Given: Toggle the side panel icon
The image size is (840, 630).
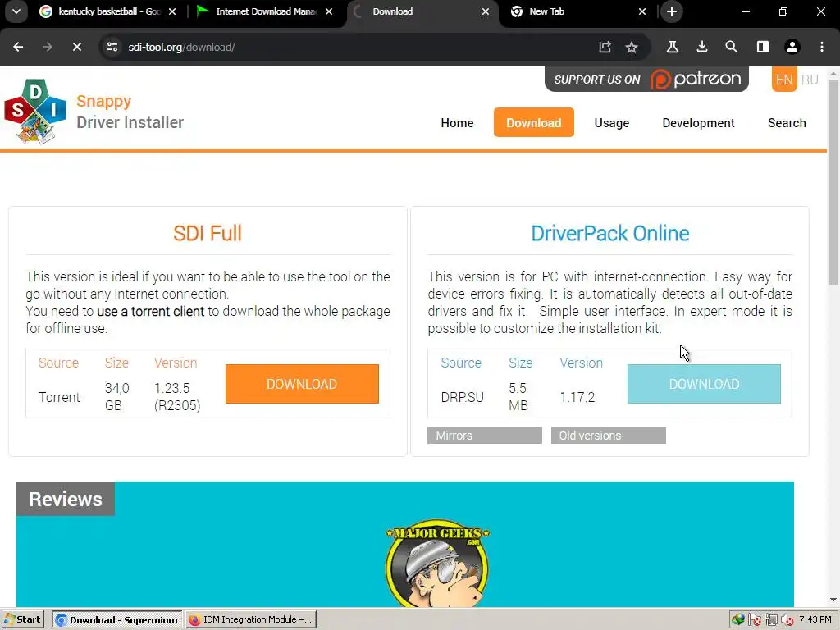Looking at the screenshot, I should point(762,47).
